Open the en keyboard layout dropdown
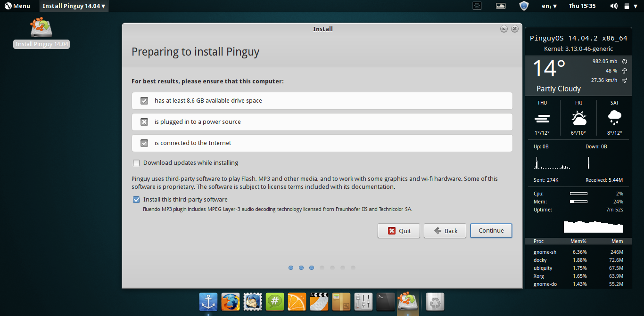 click(x=549, y=6)
